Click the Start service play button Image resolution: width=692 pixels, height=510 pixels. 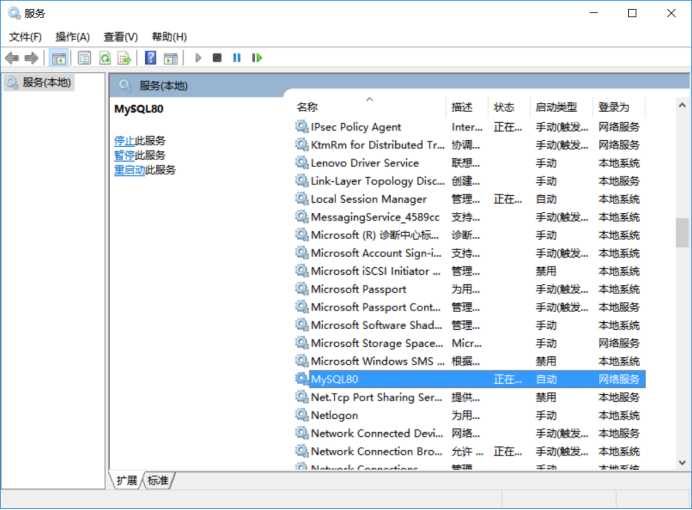(x=198, y=58)
